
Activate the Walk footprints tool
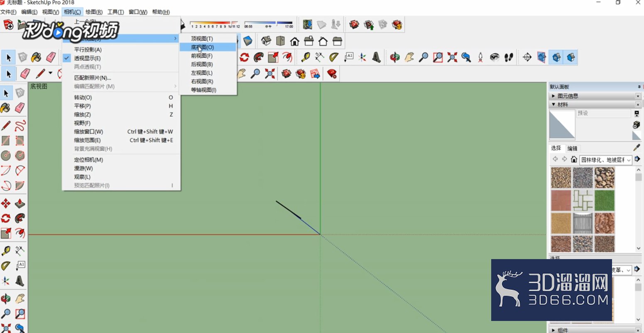pos(509,57)
